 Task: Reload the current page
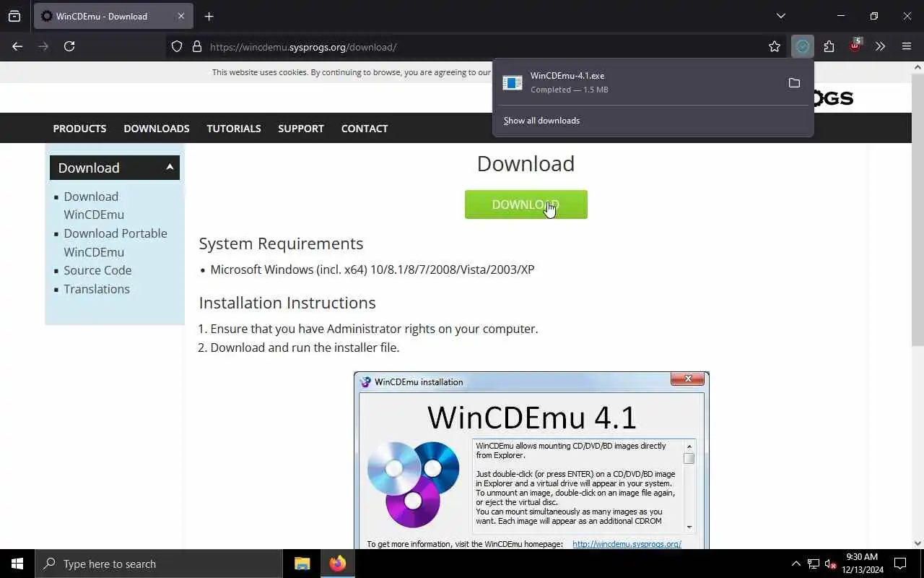[69, 46]
